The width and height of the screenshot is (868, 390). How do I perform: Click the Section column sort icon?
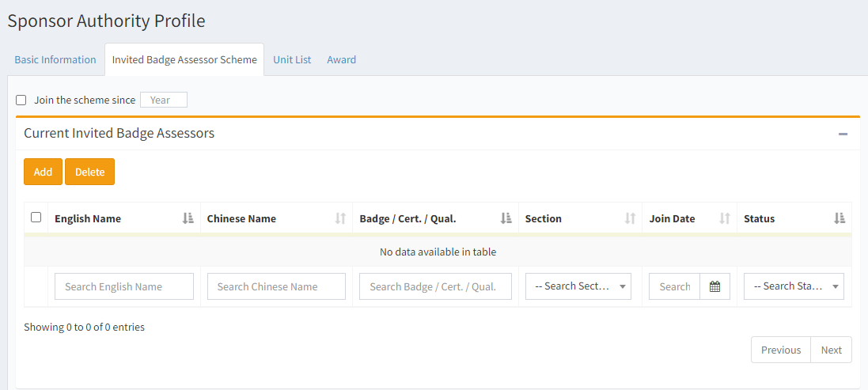(630, 218)
